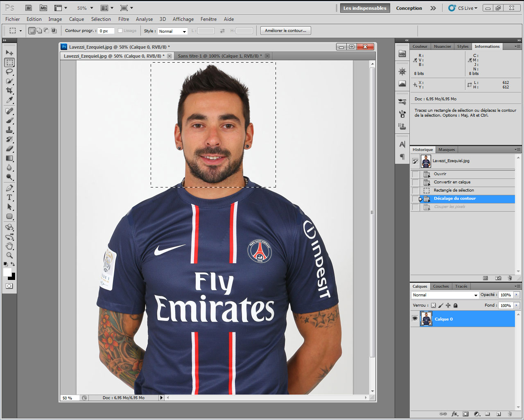Launch Bridge from the top bar

click(x=29, y=8)
